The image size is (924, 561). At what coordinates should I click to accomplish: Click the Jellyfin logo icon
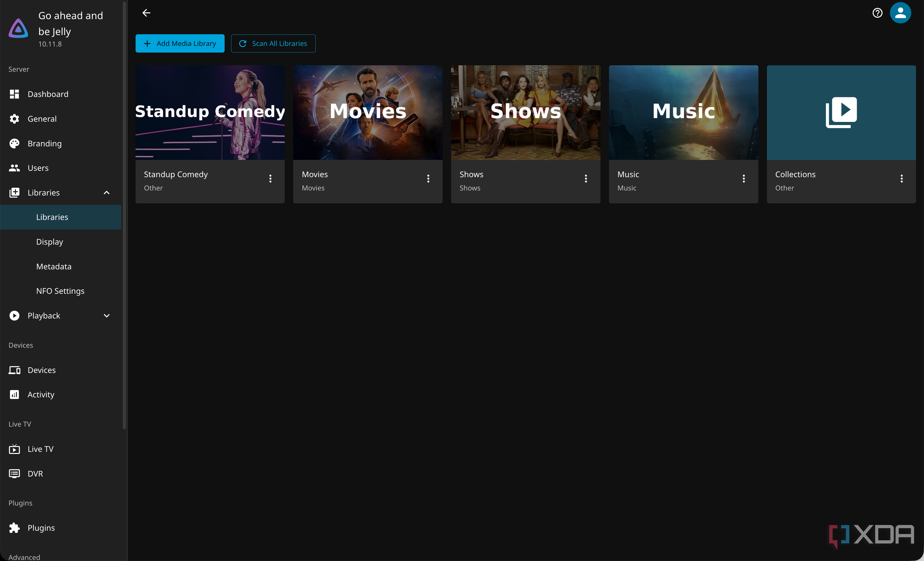(18, 28)
